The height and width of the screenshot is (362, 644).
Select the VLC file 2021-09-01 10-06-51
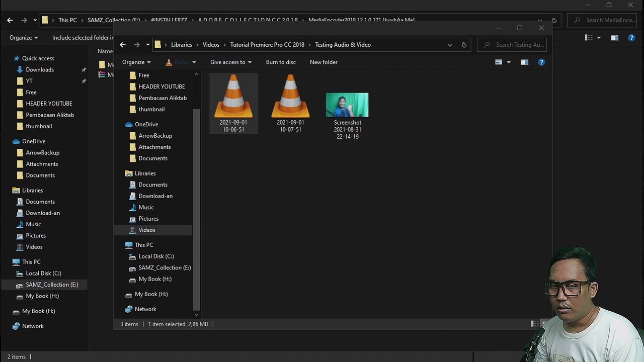click(x=233, y=104)
